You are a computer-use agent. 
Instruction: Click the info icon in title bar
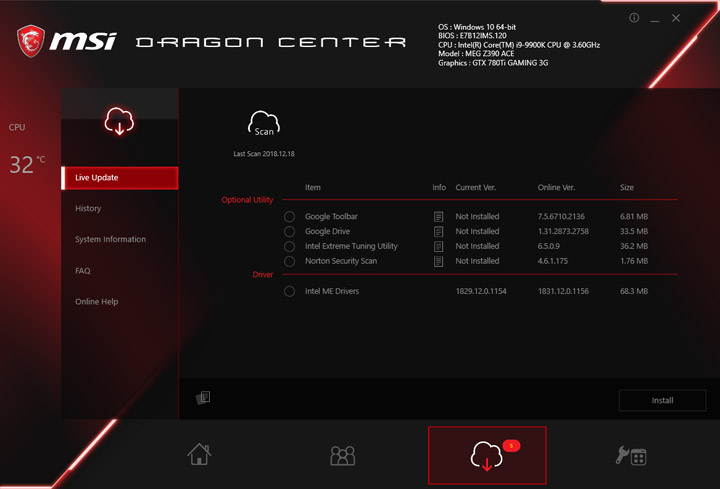pyautogui.click(x=634, y=18)
